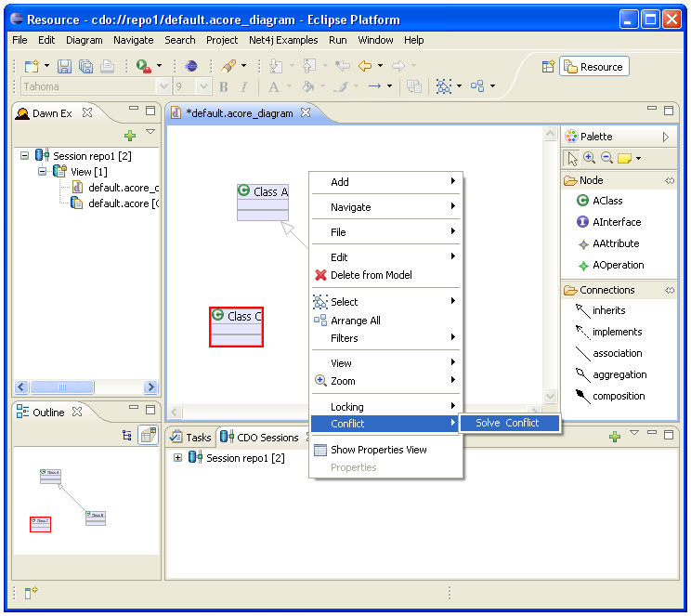The width and height of the screenshot is (691, 616).
Task: Select the aggregation connection tool
Action: 611,374
